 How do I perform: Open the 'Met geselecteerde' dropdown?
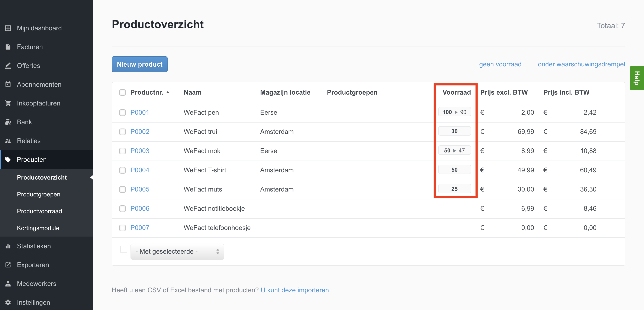tap(177, 251)
